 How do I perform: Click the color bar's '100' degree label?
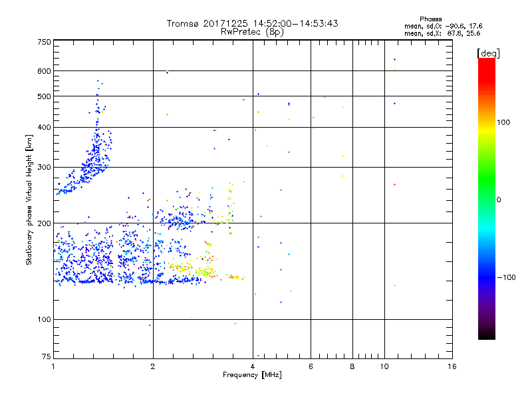pyautogui.click(x=503, y=122)
